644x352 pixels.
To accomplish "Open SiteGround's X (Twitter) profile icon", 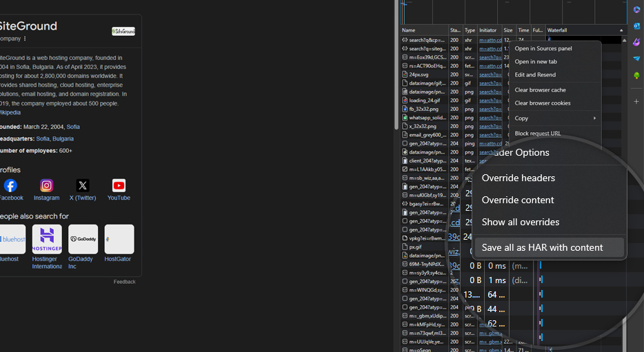I will click(83, 186).
